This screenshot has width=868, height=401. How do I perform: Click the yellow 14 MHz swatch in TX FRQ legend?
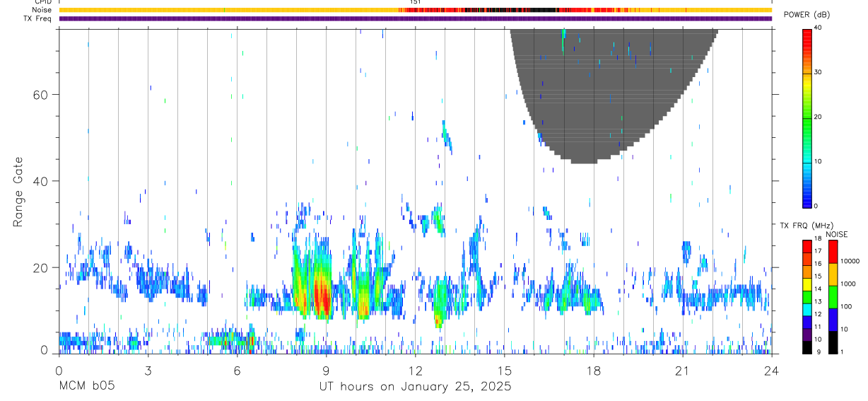click(x=807, y=284)
